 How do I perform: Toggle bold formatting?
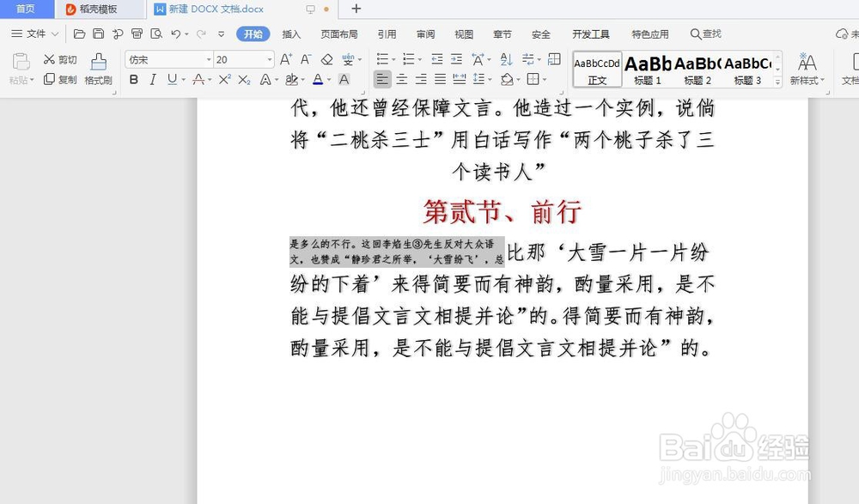(135, 78)
